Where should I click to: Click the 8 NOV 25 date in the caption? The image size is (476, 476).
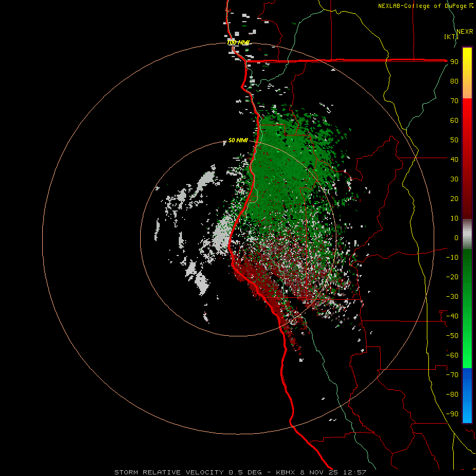pyautogui.click(x=319, y=472)
